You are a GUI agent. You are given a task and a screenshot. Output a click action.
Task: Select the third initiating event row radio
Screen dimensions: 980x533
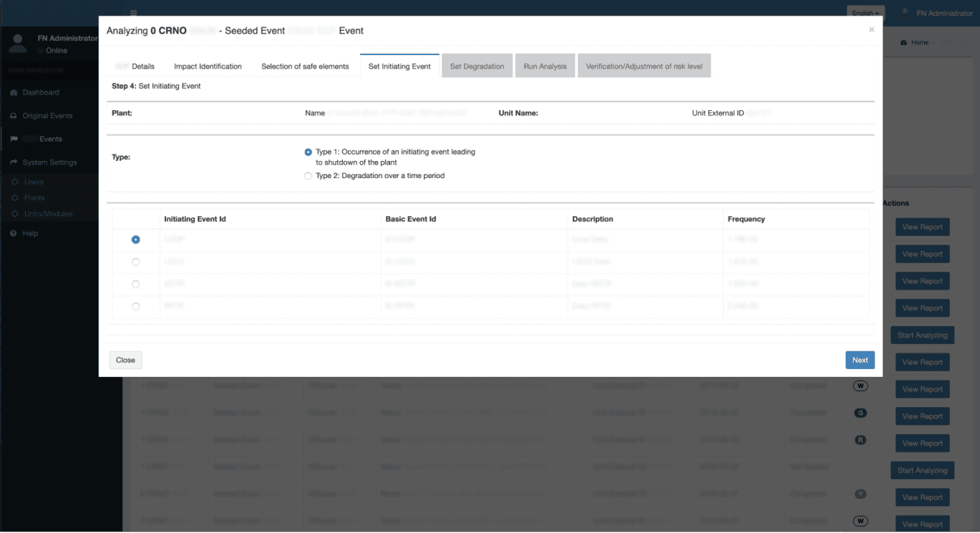(136, 284)
